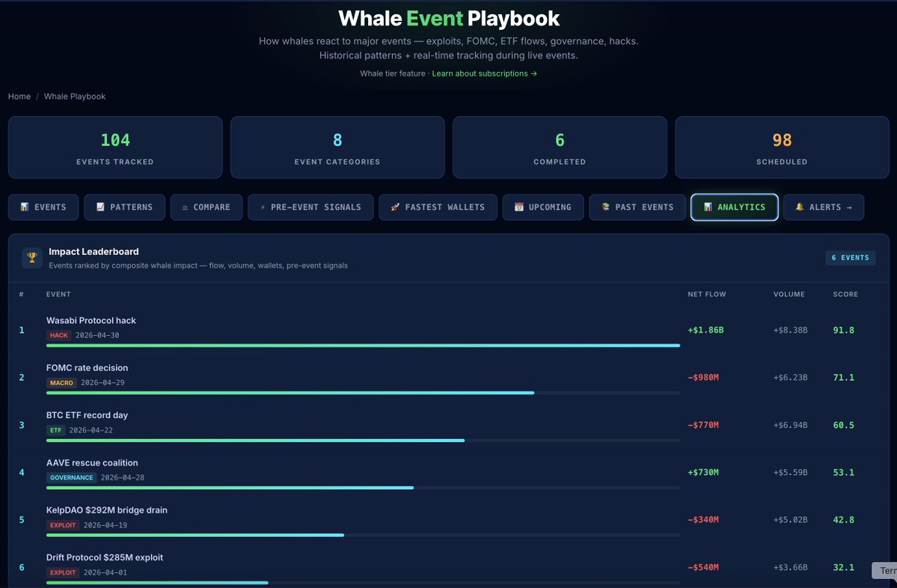Viewport: 897px width, 588px height.
Task: Click Whale Playbook in the breadcrumb
Action: point(75,96)
